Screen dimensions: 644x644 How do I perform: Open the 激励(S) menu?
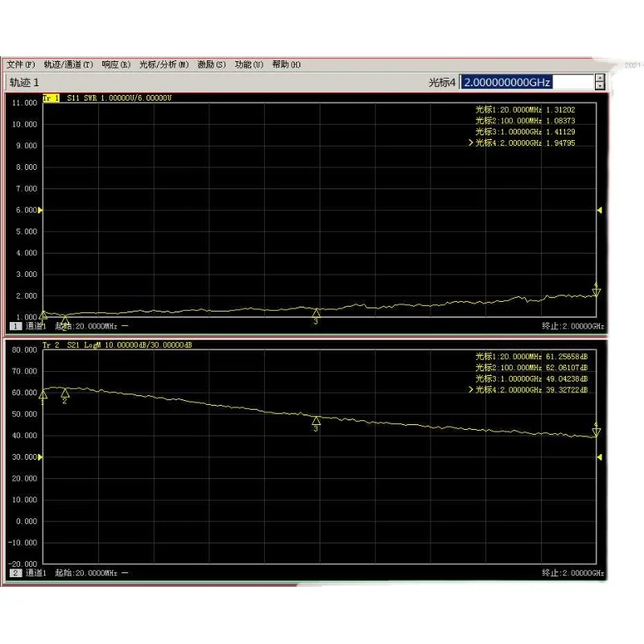[212, 64]
